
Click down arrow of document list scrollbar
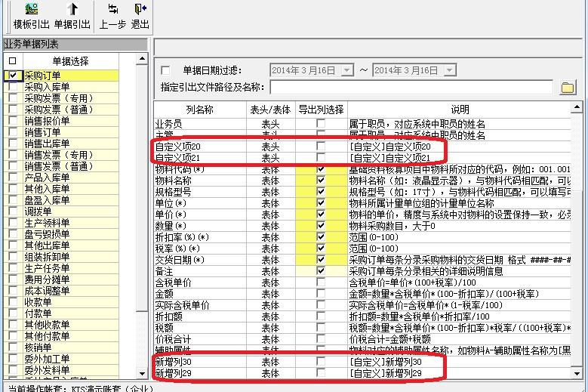(x=142, y=373)
